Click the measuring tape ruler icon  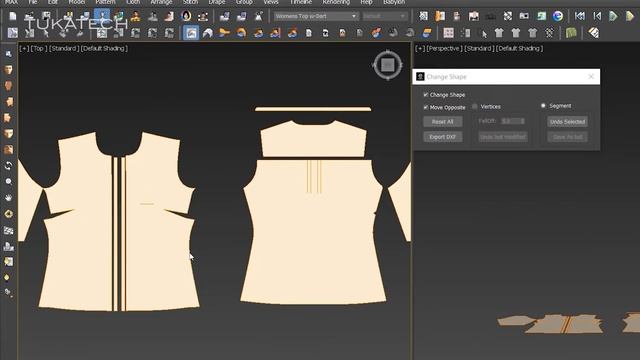(594, 33)
